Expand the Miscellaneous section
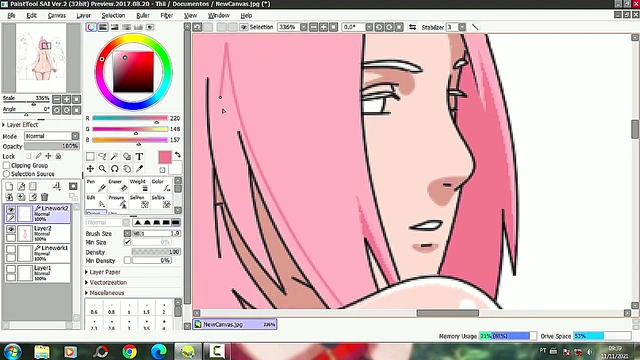This screenshot has height=360, width=640. pyautogui.click(x=104, y=293)
